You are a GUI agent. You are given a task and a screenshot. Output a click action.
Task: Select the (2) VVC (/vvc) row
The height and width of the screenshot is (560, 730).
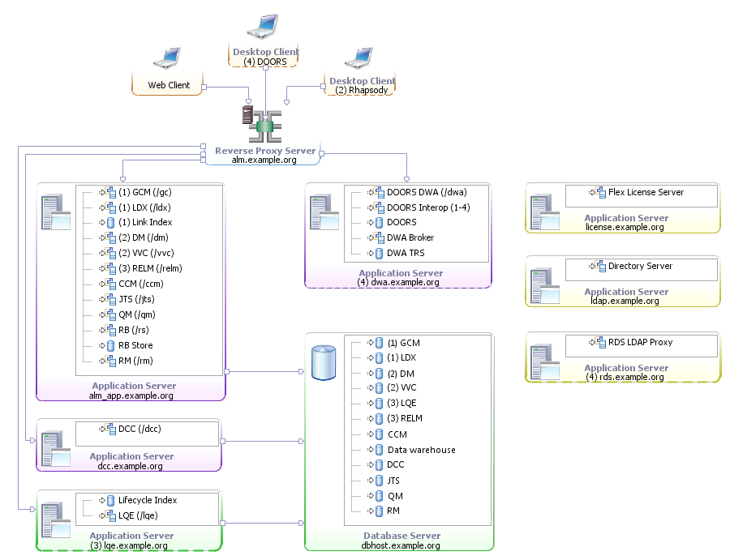pyautogui.click(x=136, y=253)
